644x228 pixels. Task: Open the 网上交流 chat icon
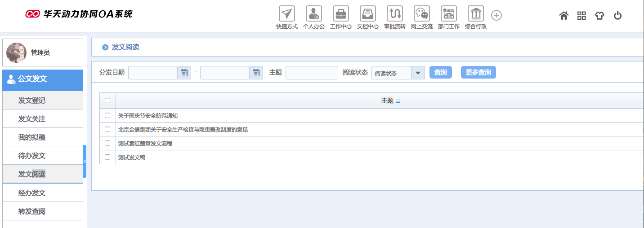click(422, 13)
